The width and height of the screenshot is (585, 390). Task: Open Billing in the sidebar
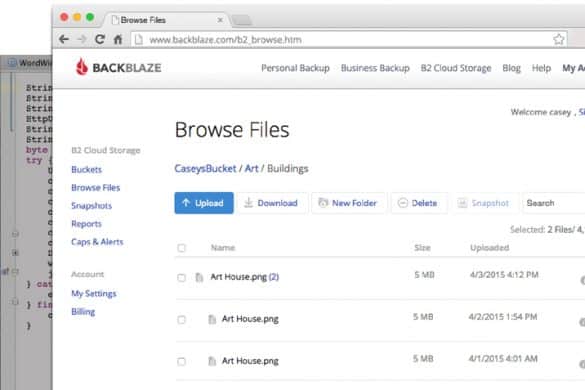point(83,312)
